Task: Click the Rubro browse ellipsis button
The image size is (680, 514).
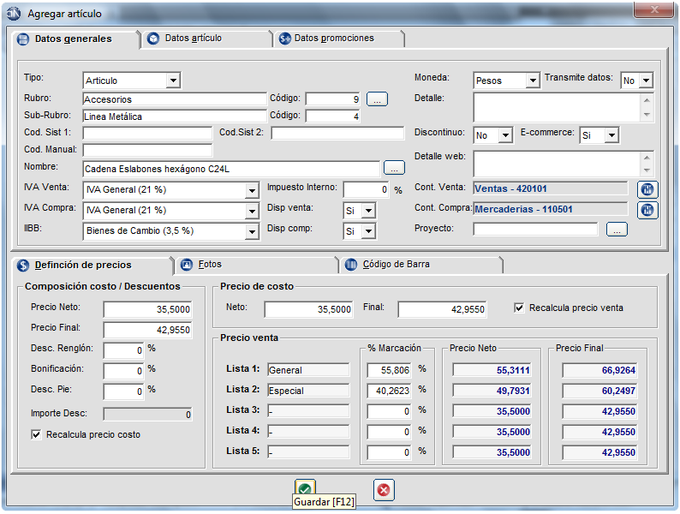Action: pos(377,99)
